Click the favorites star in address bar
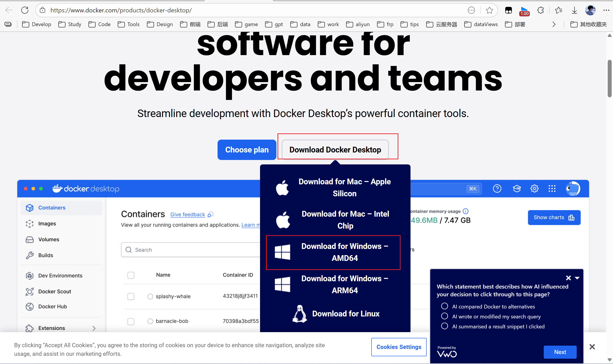This screenshot has height=364, width=613. pyautogui.click(x=489, y=10)
